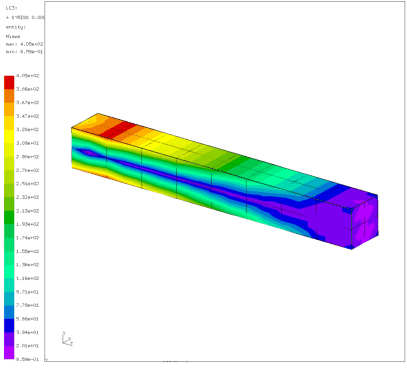This screenshot has height=371, width=407.
Task: Click the legend value 4.05e+02 beside red band
Action: point(28,76)
